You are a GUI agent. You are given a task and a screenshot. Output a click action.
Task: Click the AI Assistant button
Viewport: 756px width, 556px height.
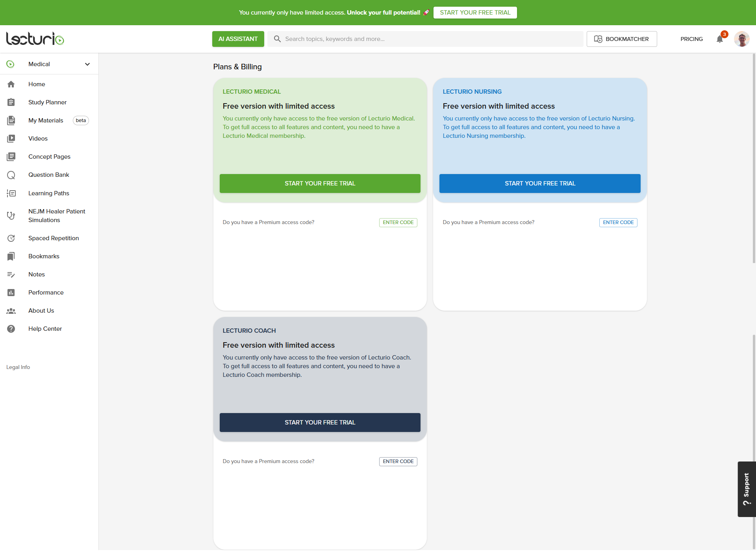pos(238,39)
